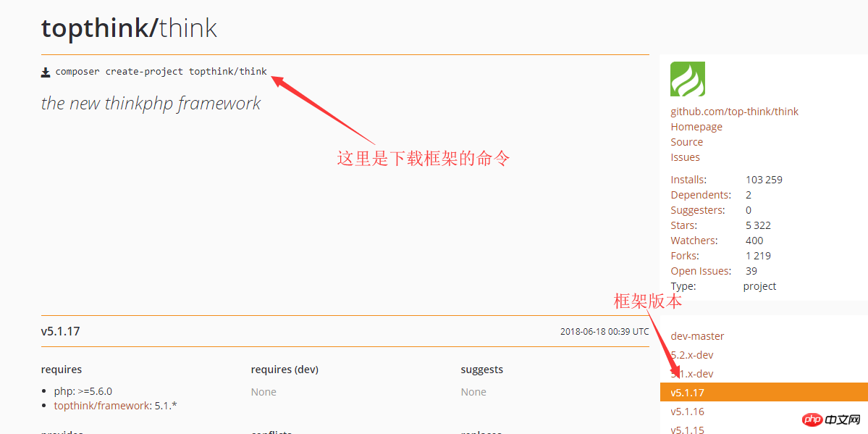Click the topthink/think package title
Image resolution: width=868 pixels, height=434 pixels.
(x=129, y=29)
